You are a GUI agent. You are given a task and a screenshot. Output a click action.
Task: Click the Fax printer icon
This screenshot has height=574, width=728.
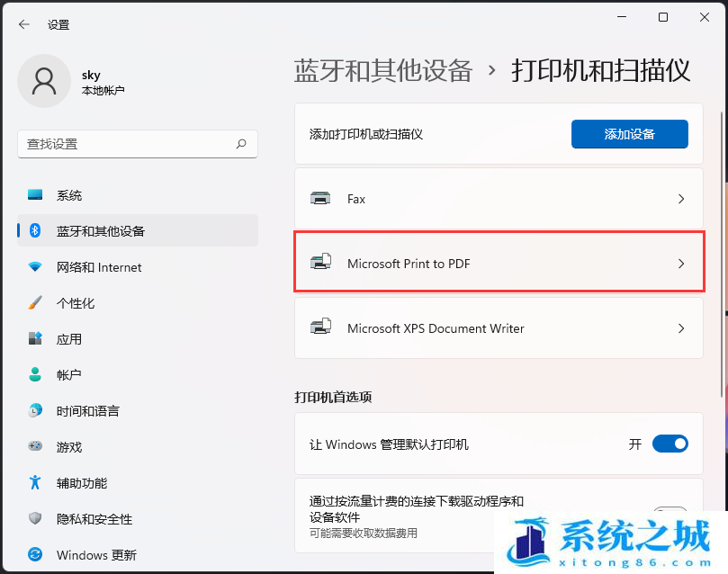(320, 199)
